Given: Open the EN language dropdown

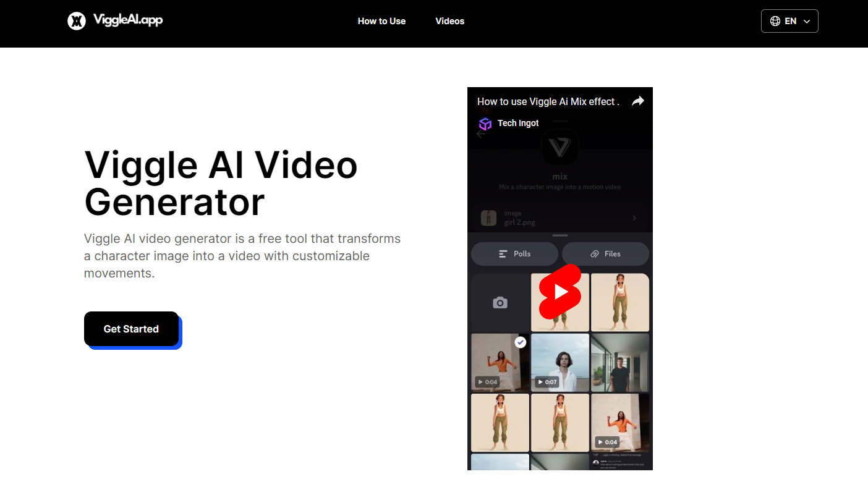Looking at the screenshot, I should (x=789, y=20).
